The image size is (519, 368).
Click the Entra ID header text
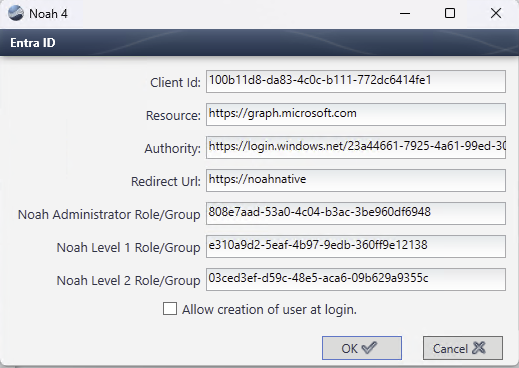(x=33, y=43)
